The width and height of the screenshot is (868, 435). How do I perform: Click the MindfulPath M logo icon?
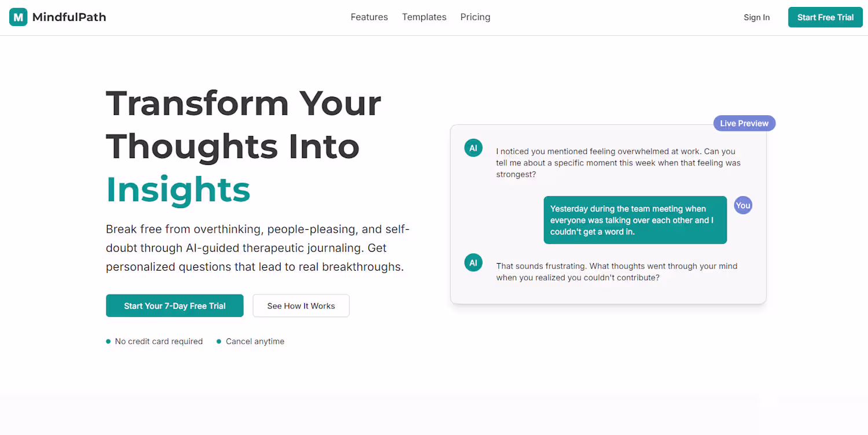tap(19, 17)
